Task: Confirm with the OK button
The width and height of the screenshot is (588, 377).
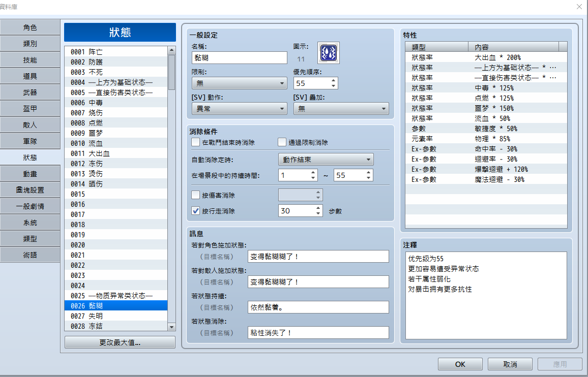Action: tap(460, 364)
